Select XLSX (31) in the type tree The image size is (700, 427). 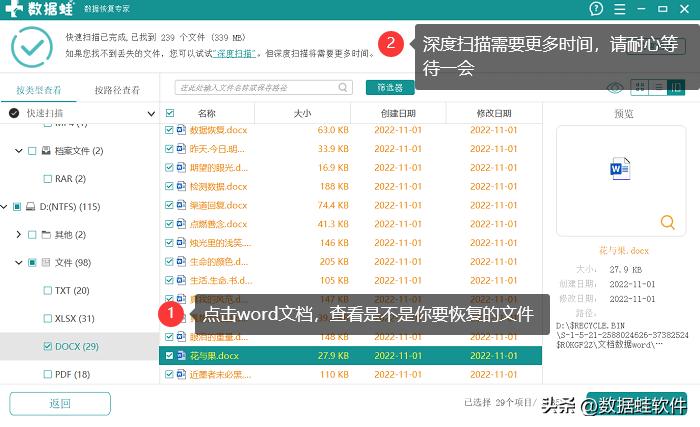[75, 318]
